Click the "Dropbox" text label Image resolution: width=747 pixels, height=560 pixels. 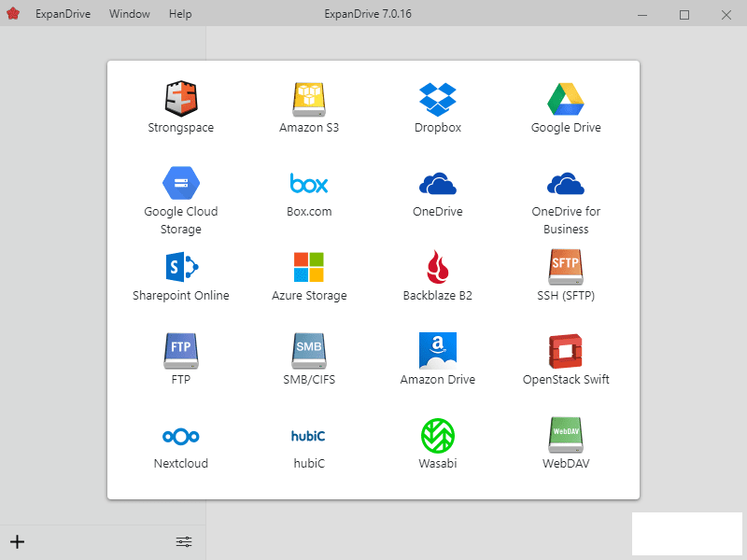pos(438,128)
